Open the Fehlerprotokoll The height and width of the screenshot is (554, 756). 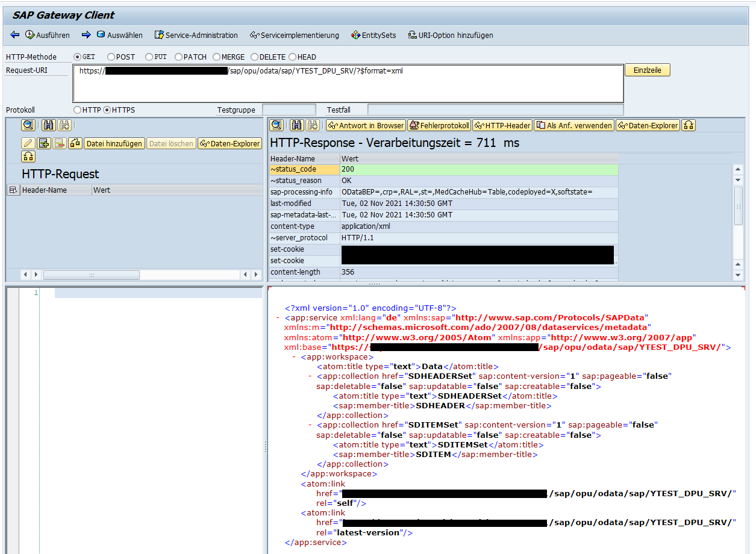click(439, 125)
